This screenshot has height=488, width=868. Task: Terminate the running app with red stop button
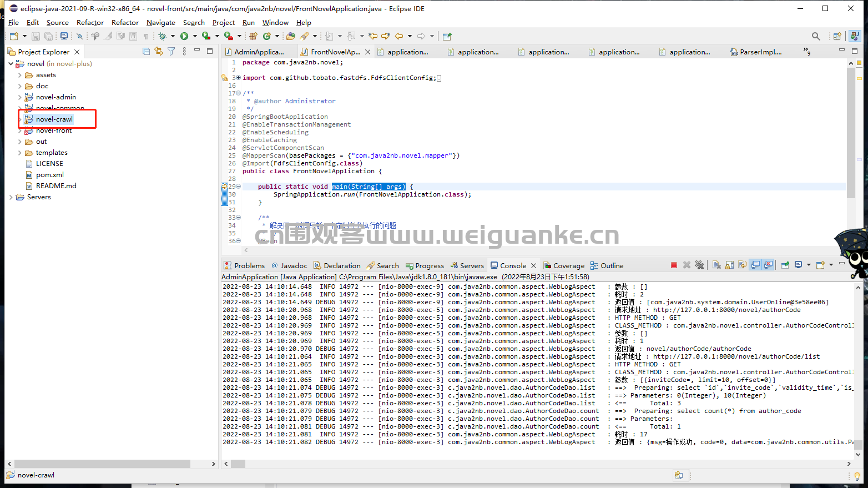pos(674,265)
